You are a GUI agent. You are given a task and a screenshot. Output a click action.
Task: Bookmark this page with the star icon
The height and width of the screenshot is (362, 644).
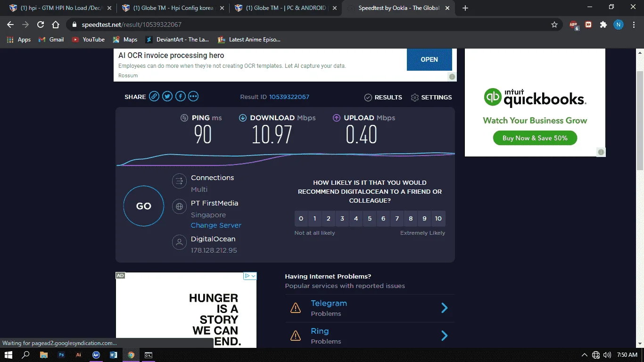[x=554, y=25]
